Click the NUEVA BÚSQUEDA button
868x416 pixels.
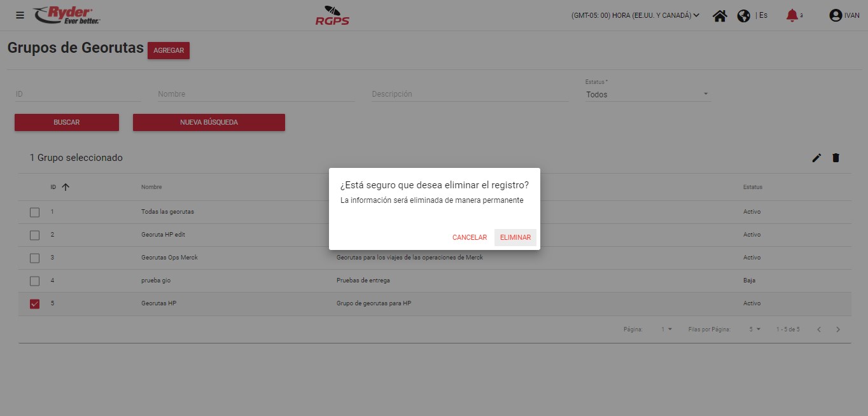point(209,122)
